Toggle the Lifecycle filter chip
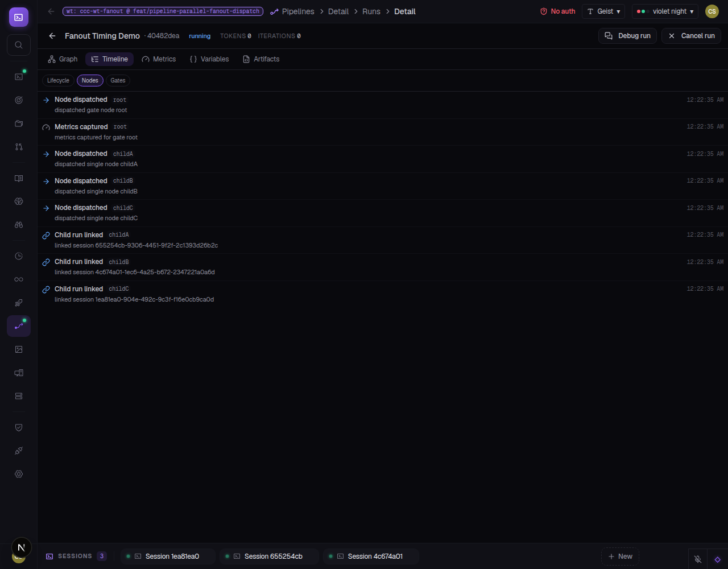 click(58, 80)
